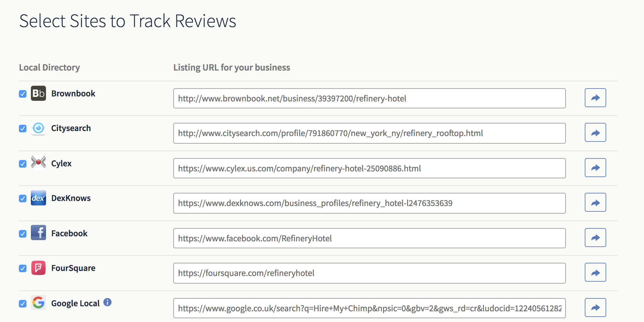Click the Facebook logo icon
The width and height of the screenshot is (644, 322).
[38, 233]
